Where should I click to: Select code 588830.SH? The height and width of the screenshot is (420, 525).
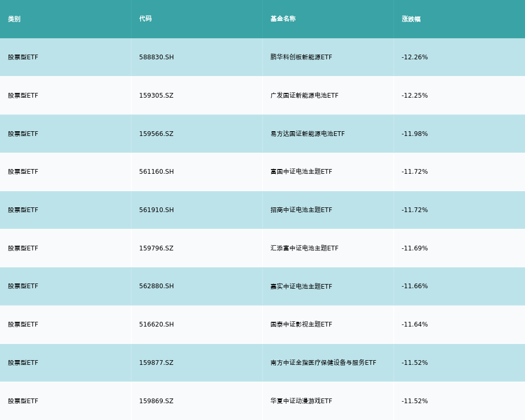156,57
